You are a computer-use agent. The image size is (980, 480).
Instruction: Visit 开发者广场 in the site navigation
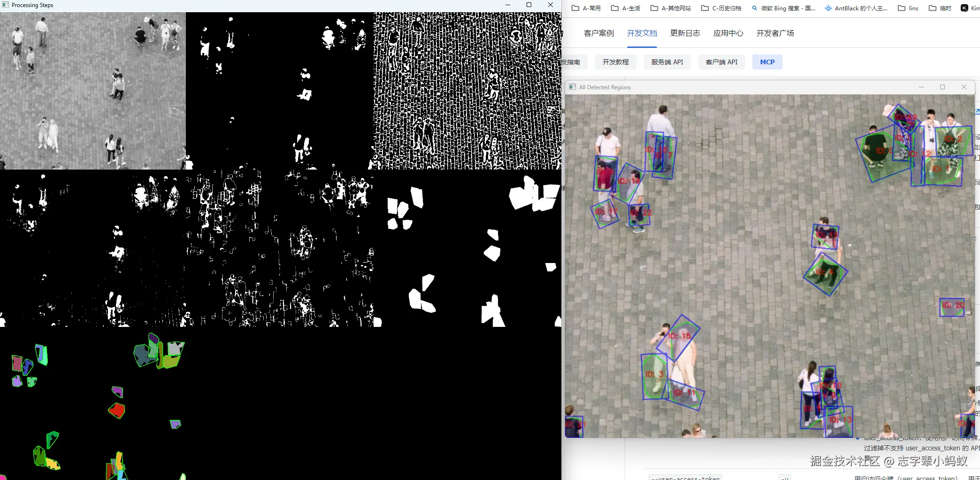[x=775, y=33]
